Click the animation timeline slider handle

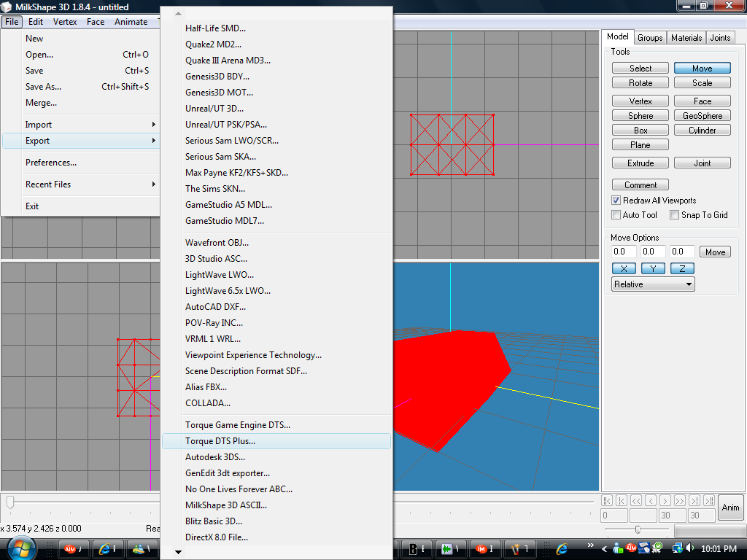coord(10,502)
